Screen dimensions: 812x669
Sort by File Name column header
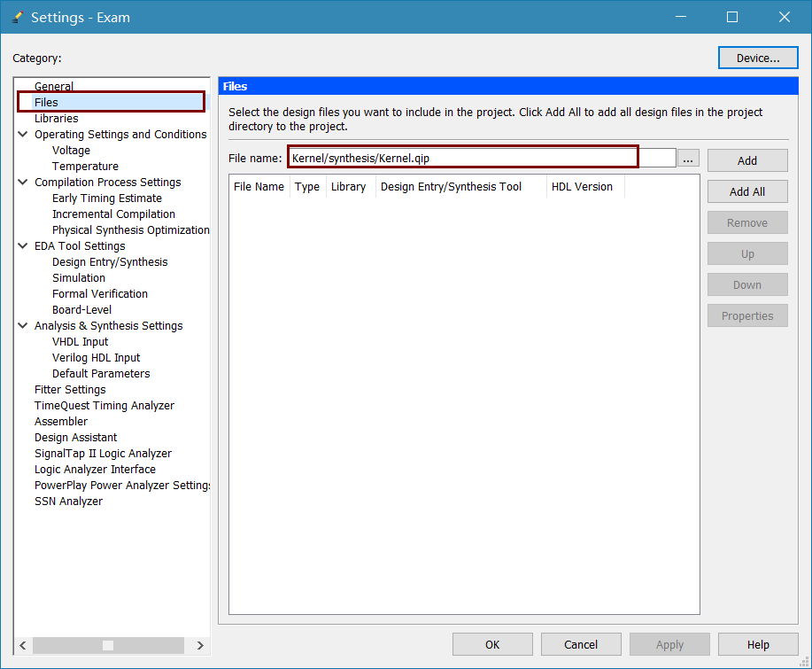tap(259, 187)
